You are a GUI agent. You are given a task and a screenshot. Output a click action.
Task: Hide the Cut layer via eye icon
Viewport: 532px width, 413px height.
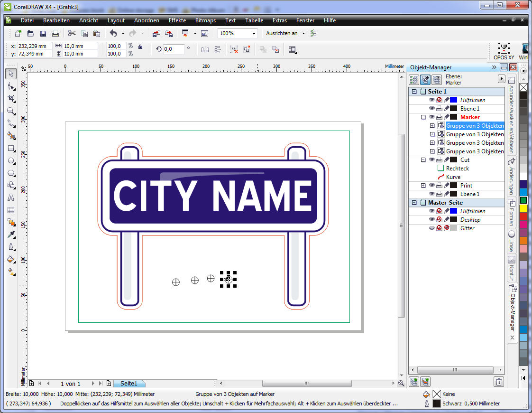[431, 160]
